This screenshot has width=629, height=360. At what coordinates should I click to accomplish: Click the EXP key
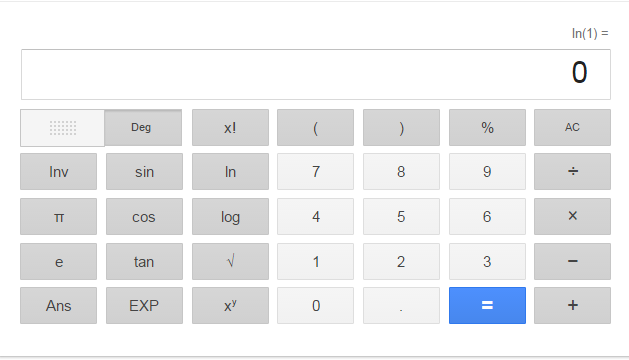pos(144,305)
